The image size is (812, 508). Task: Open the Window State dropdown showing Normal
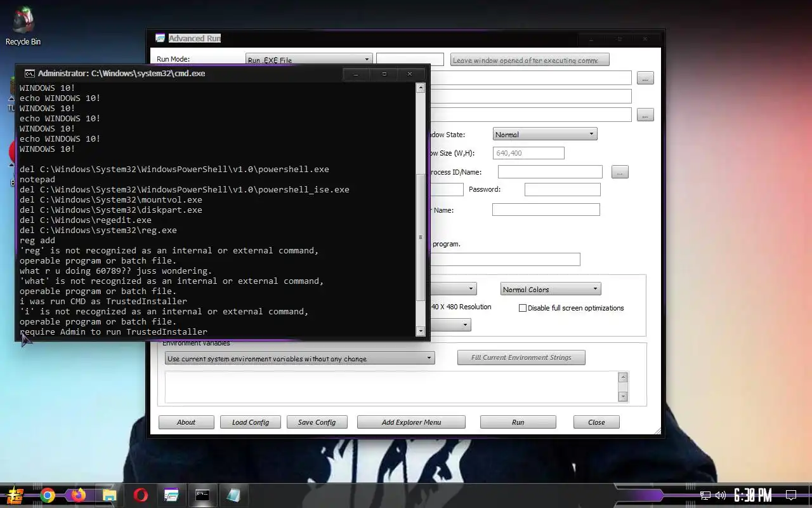tap(545, 134)
